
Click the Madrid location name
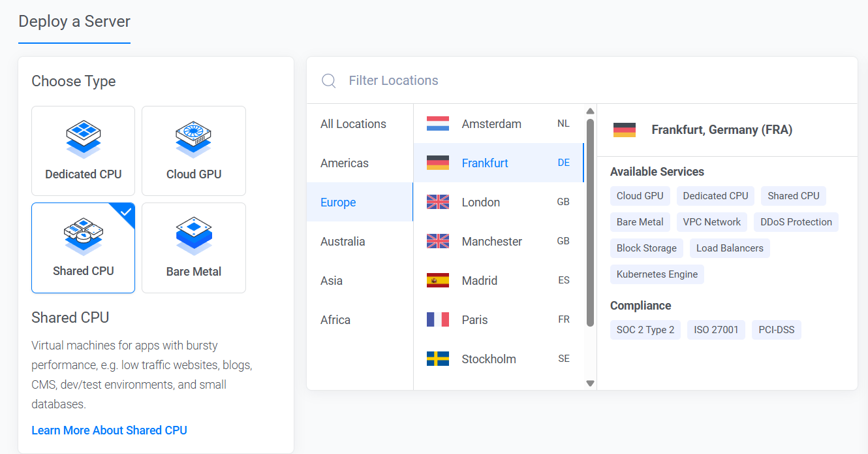(x=480, y=280)
